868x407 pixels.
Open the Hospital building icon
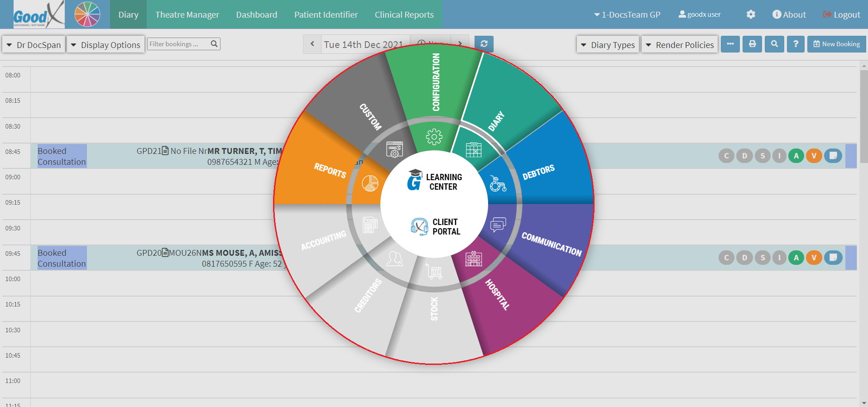[474, 259]
